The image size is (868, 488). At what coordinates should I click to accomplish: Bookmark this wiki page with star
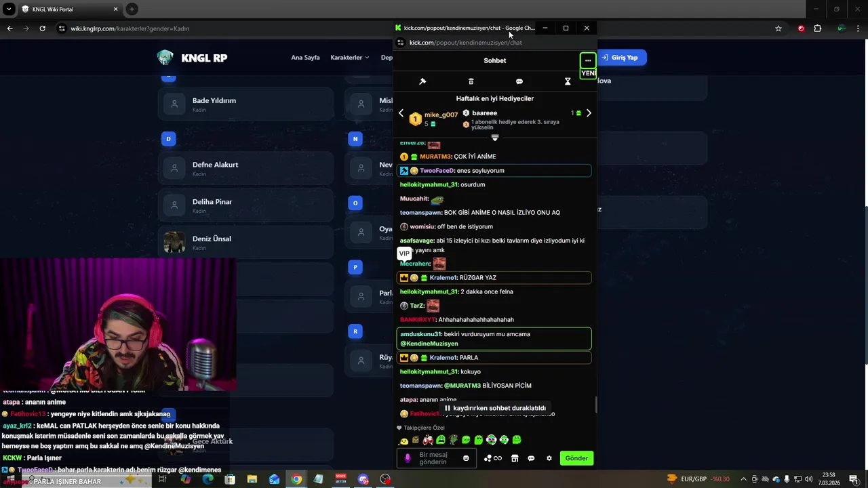(778, 28)
